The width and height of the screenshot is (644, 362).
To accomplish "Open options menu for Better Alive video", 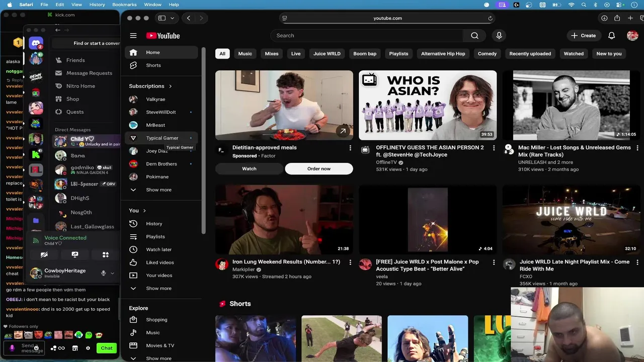I will [x=494, y=262].
